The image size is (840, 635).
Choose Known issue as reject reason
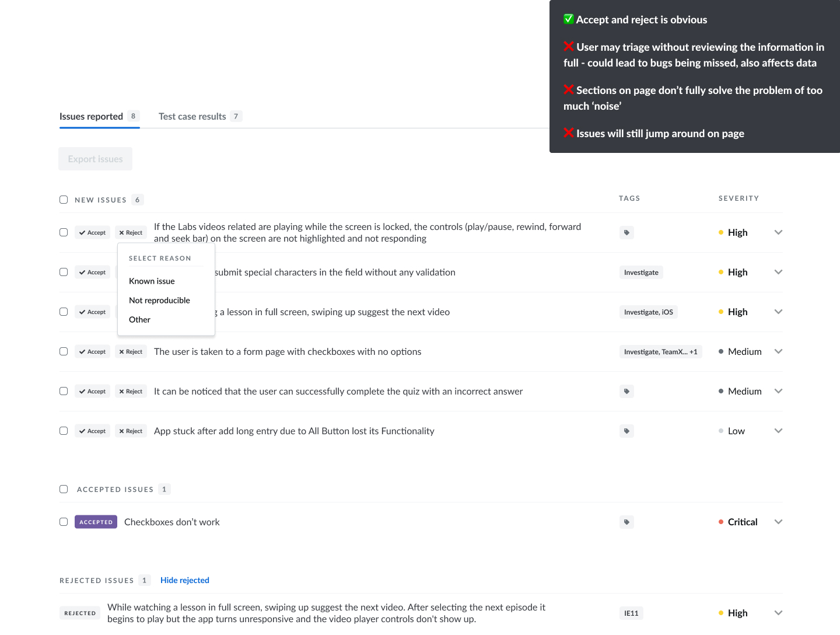(x=152, y=281)
